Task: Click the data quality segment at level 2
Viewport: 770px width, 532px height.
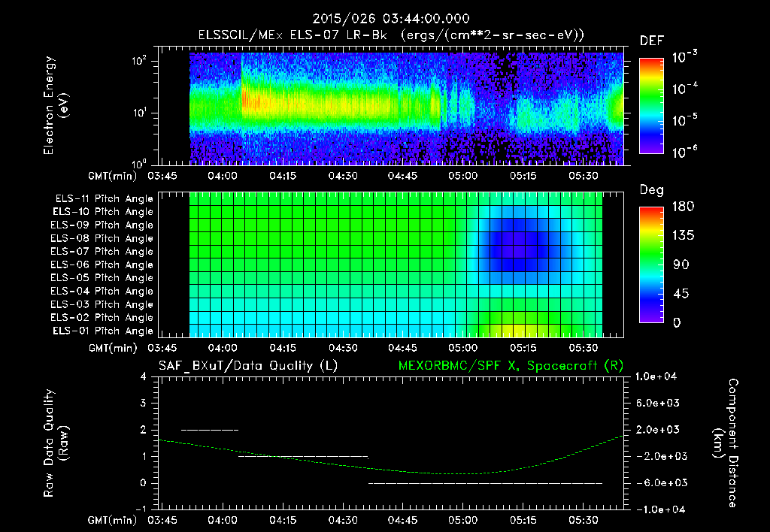Action: (210, 430)
